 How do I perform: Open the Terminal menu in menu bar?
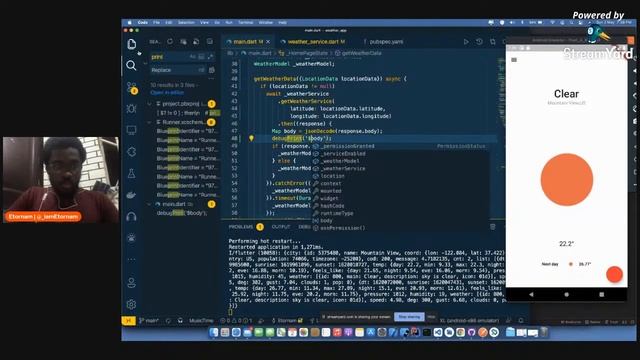[246, 22]
